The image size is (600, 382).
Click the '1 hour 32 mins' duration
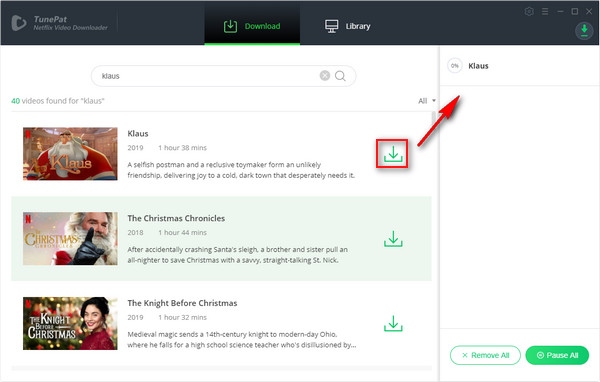click(x=183, y=317)
